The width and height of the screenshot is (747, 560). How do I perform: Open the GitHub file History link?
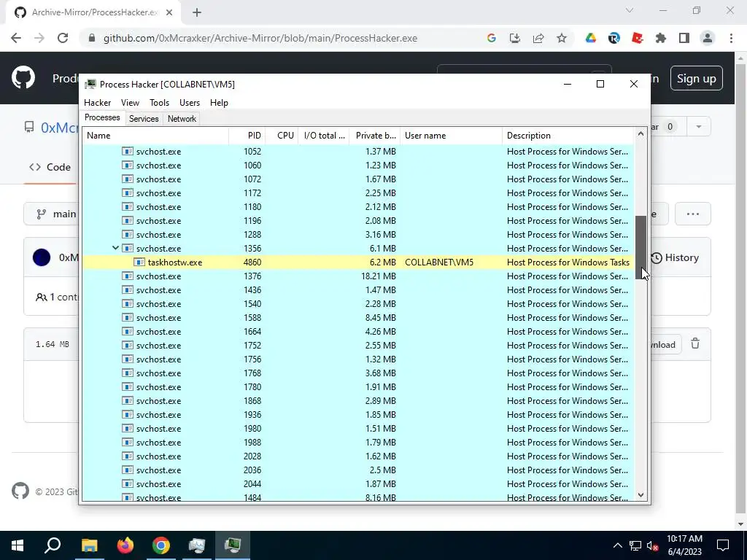[675, 257]
